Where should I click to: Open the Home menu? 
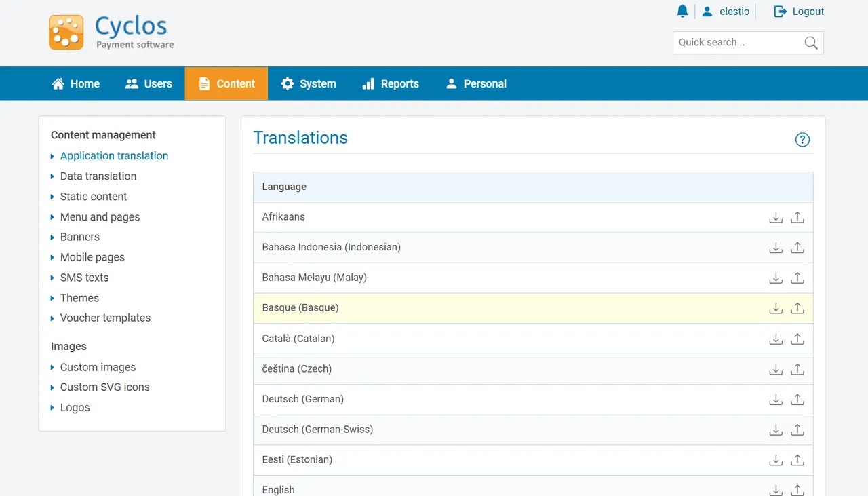coord(76,83)
